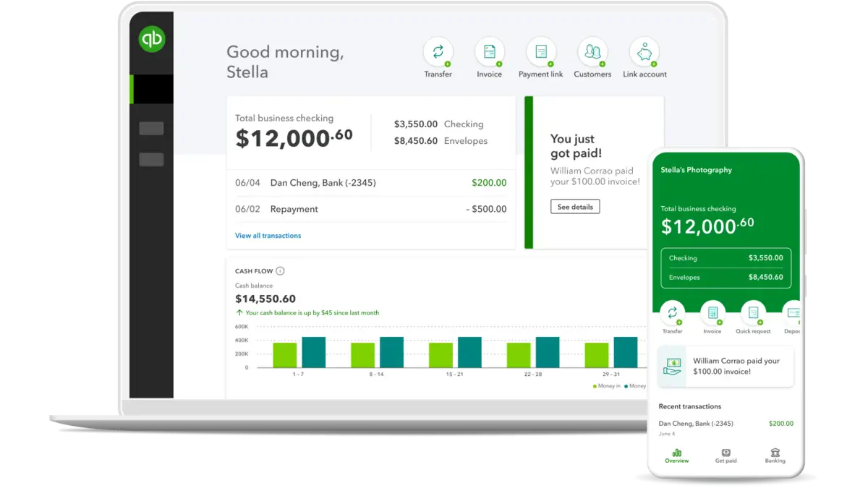Select the second gray sidebar item

click(151, 129)
